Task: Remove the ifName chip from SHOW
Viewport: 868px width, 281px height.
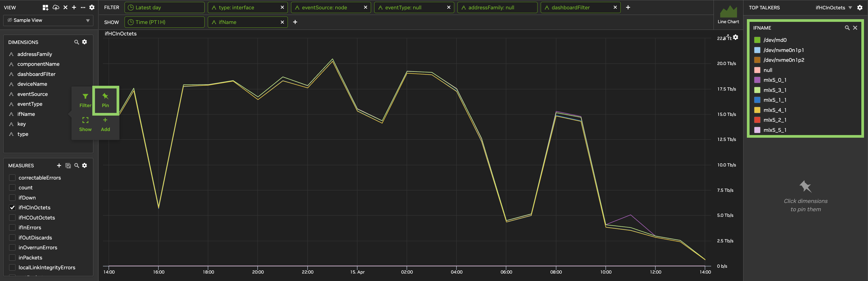Action: tap(282, 22)
